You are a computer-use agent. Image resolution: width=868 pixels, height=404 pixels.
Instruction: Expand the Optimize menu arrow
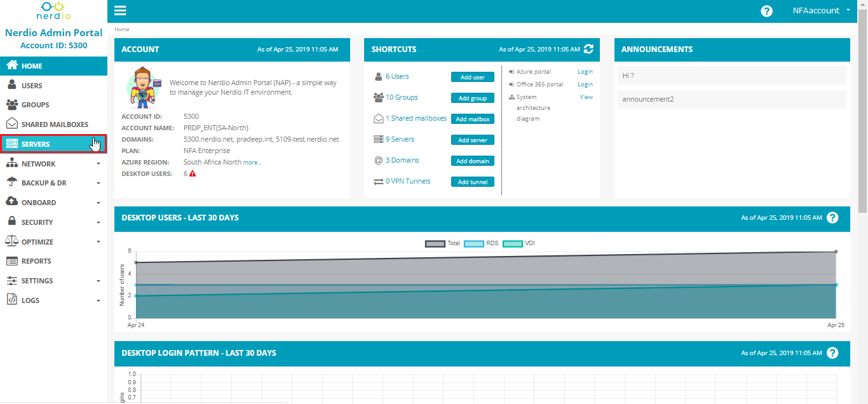pos(98,242)
